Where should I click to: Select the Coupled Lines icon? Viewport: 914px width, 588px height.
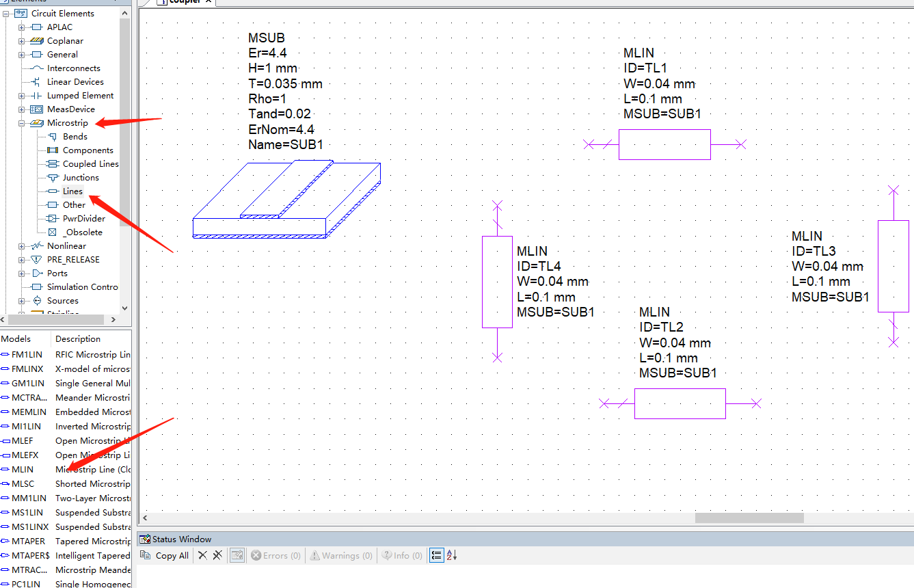point(53,164)
